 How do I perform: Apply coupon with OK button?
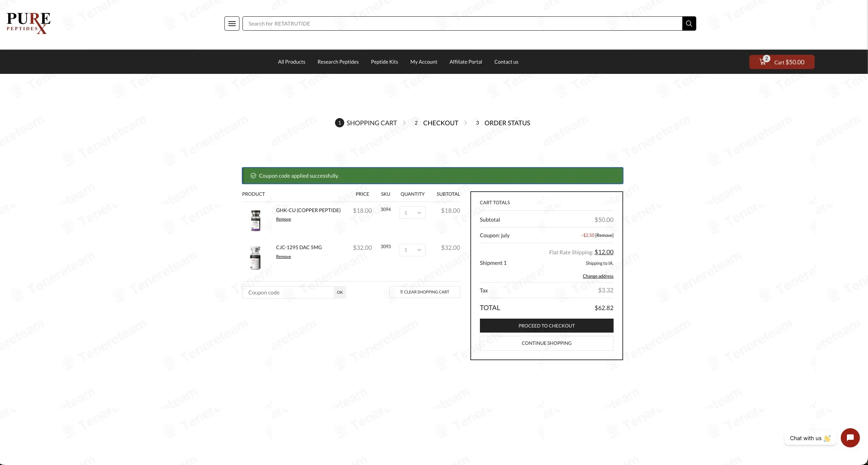pyautogui.click(x=340, y=292)
